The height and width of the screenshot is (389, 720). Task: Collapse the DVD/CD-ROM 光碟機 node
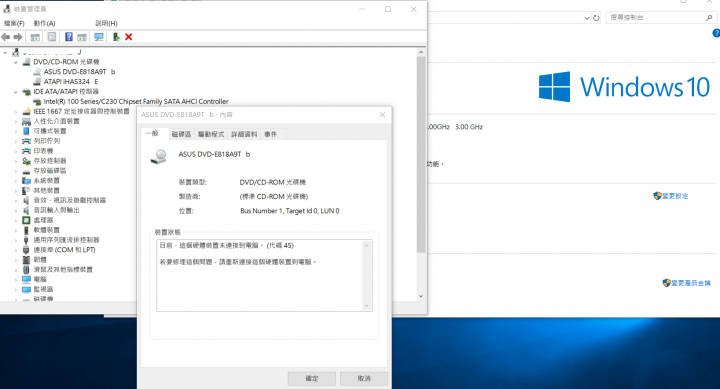16,62
